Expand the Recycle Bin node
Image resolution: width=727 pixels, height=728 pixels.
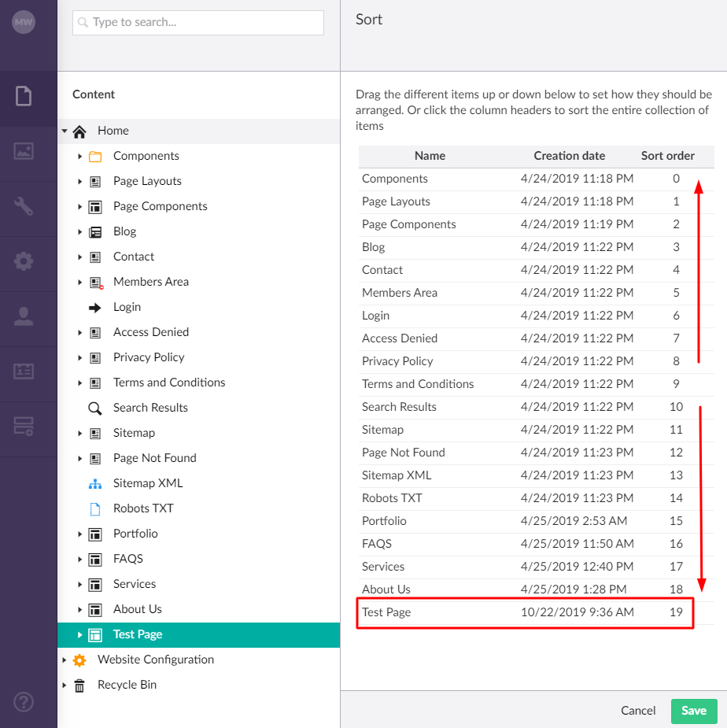pos(65,685)
